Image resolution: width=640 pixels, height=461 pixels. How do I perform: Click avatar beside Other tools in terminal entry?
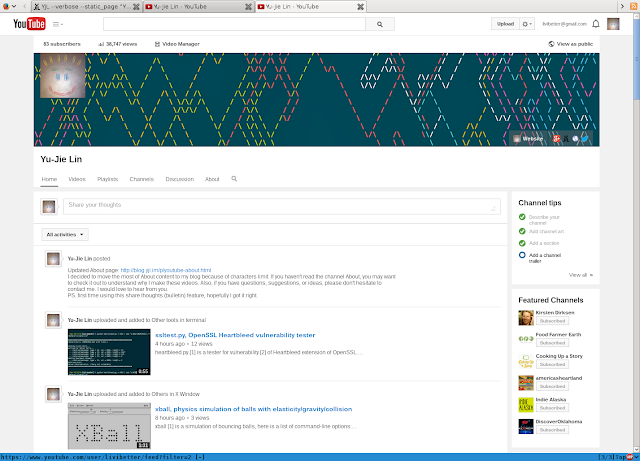53,321
